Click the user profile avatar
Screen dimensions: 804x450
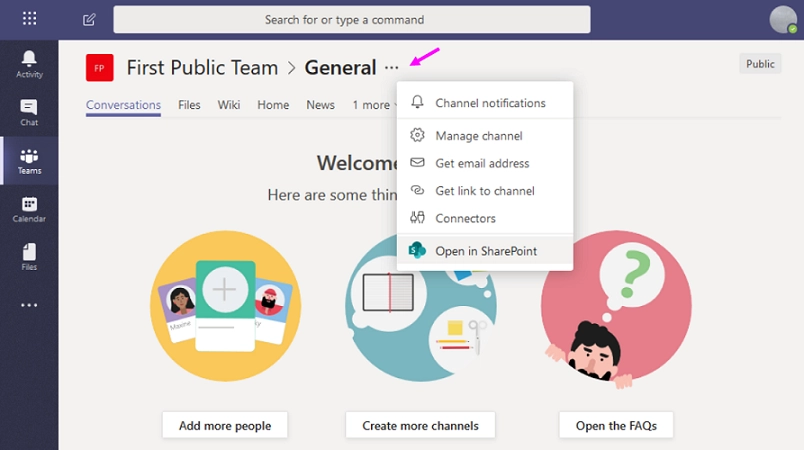[783, 19]
